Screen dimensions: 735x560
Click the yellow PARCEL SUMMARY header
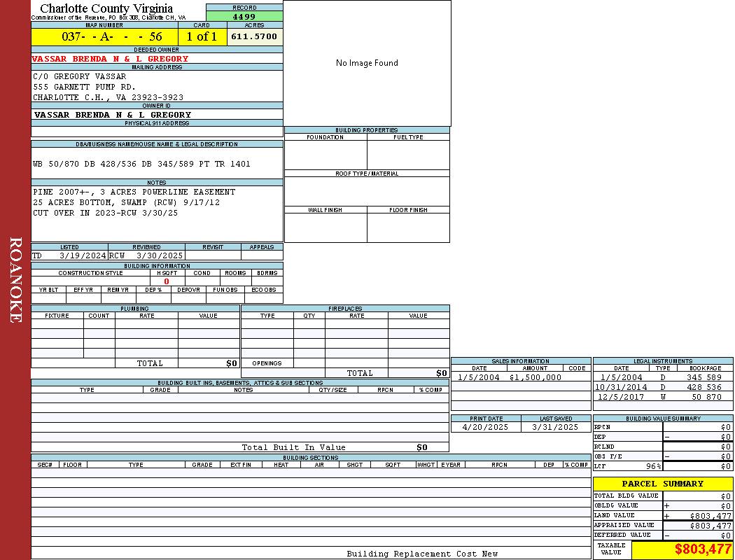point(662,484)
